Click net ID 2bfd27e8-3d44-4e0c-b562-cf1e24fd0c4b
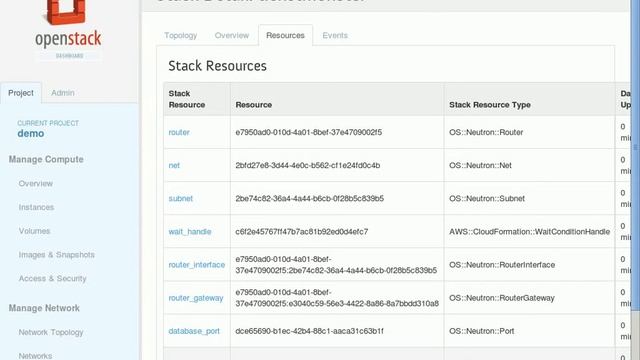Viewport: 640px width, 360px height. (x=308, y=165)
